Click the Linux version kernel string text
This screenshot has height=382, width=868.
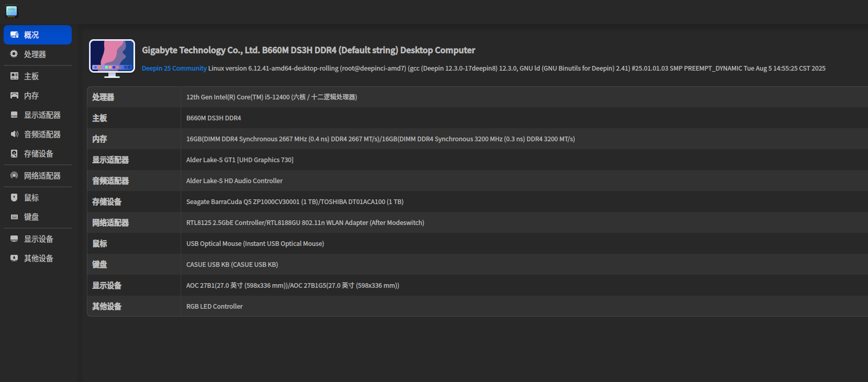coord(517,69)
